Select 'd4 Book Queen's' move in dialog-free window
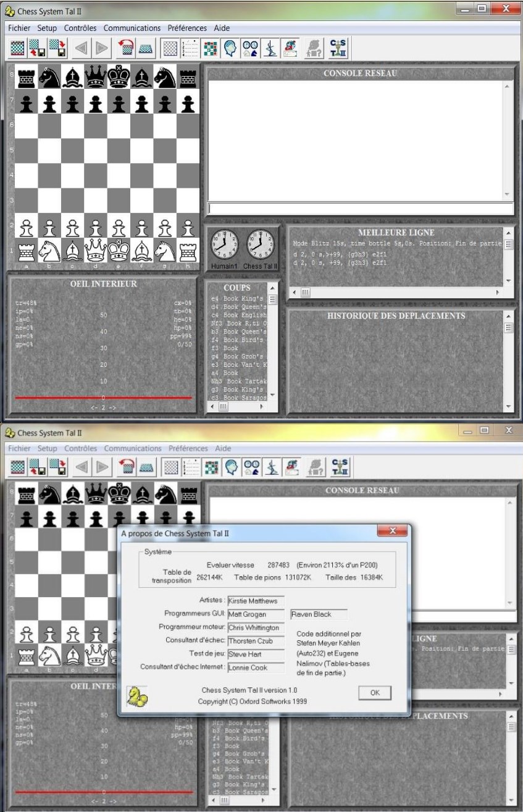Image resolution: width=523 pixels, height=812 pixels. [x=238, y=307]
